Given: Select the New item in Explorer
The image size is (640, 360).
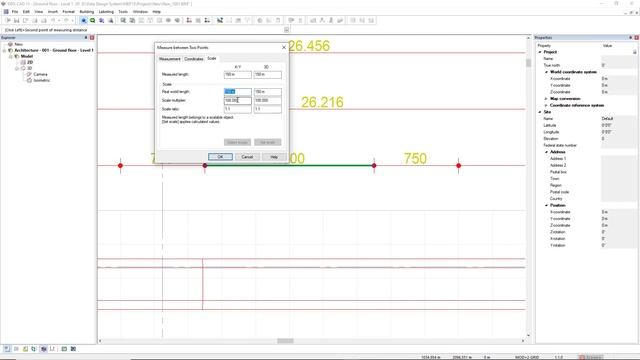Looking at the screenshot, I should point(18,44).
